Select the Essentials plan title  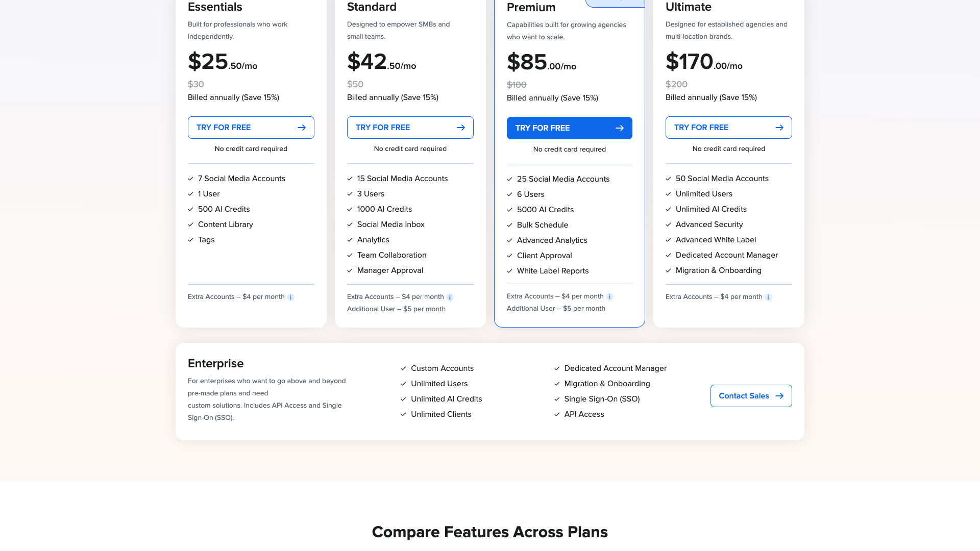click(x=215, y=7)
